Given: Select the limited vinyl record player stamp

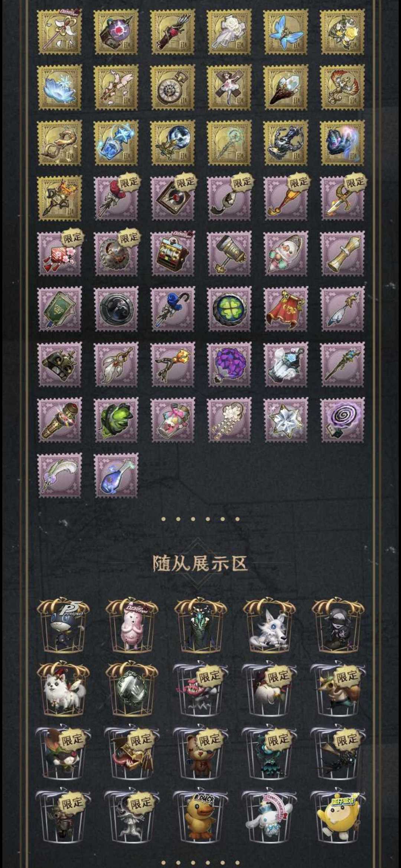Looking at the screenshot, I should [173, 198].
